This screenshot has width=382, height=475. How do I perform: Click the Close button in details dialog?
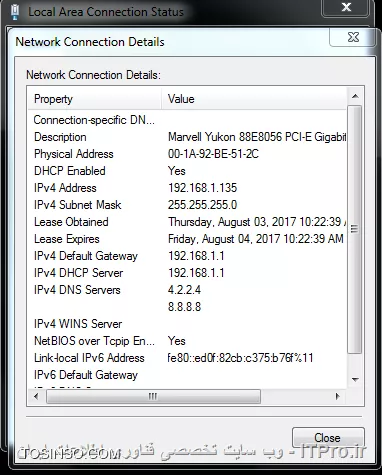click(328, 437)
